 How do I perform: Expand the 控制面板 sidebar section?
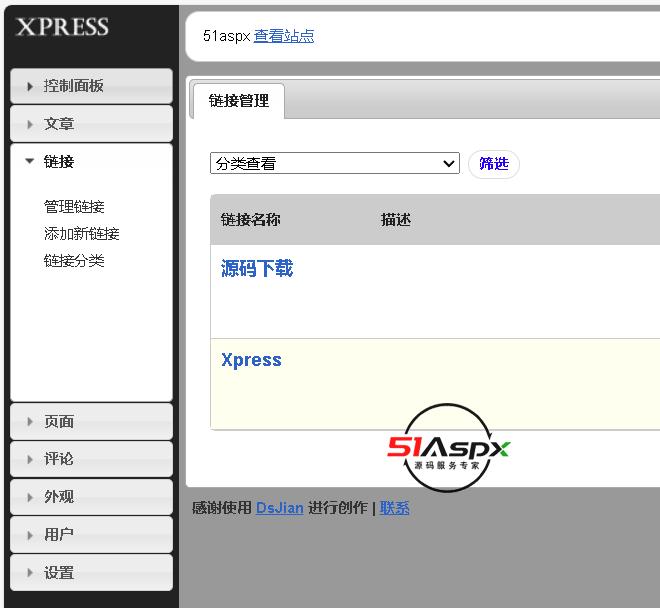(x=91, y=86)
